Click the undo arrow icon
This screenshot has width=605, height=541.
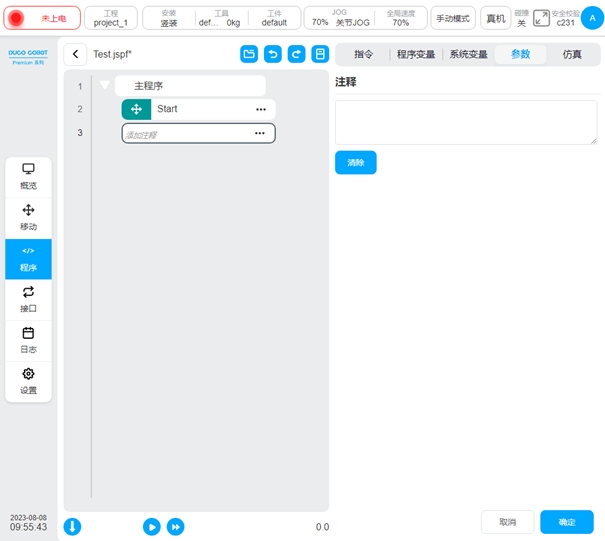[x=272, y=54]
